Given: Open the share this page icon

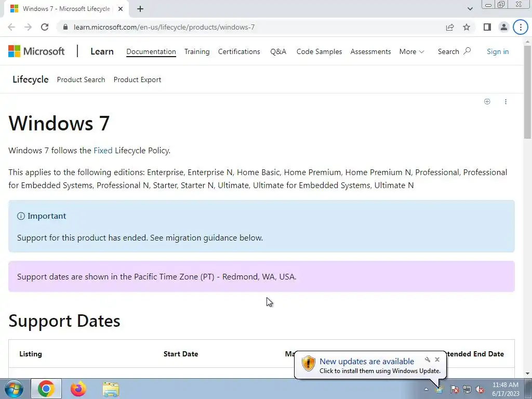Looking at the screenshot, I should 450,27.
